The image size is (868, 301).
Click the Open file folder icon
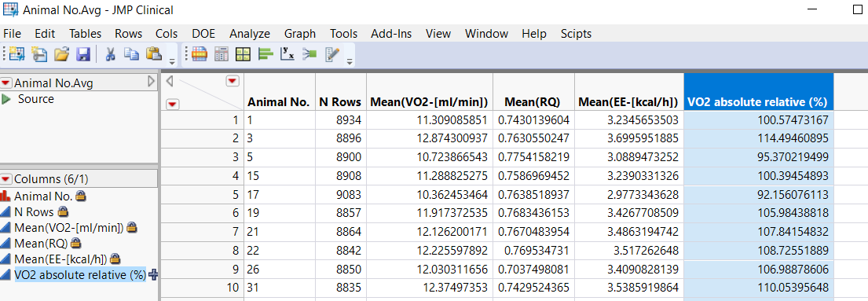(x=61, y=53)
